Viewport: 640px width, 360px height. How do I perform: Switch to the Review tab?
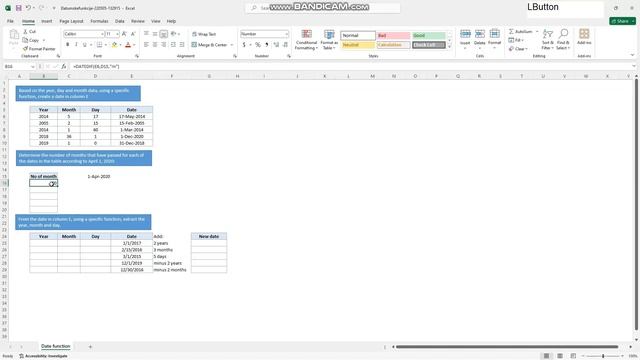click(x=138, y=21)
